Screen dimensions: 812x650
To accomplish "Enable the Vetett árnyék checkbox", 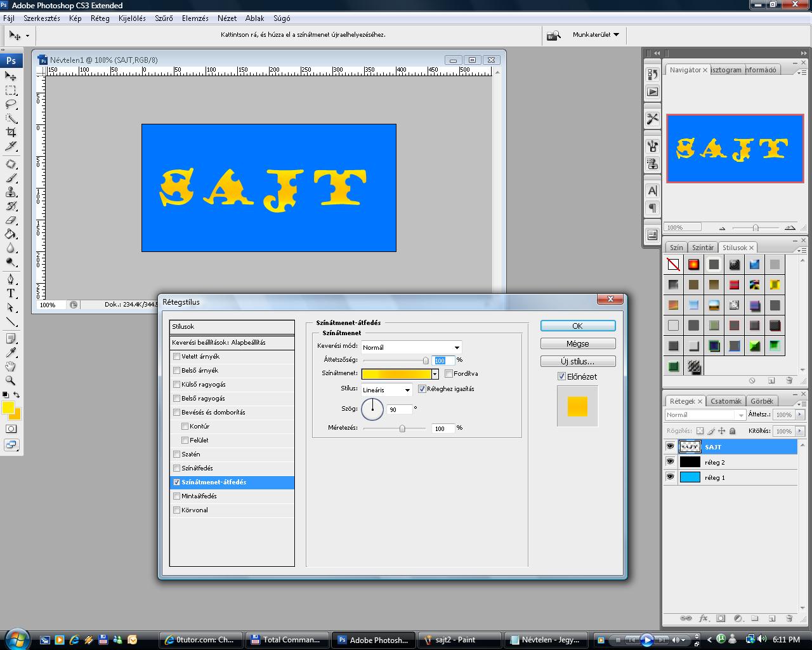I will coord(177,357).
